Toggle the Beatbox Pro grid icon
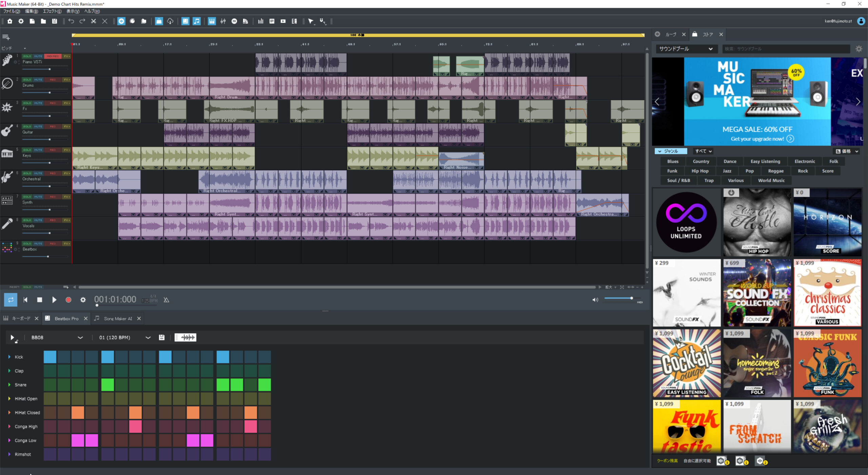Image resolution: width=868 pixels, height=475 pixels. [185, 21]
